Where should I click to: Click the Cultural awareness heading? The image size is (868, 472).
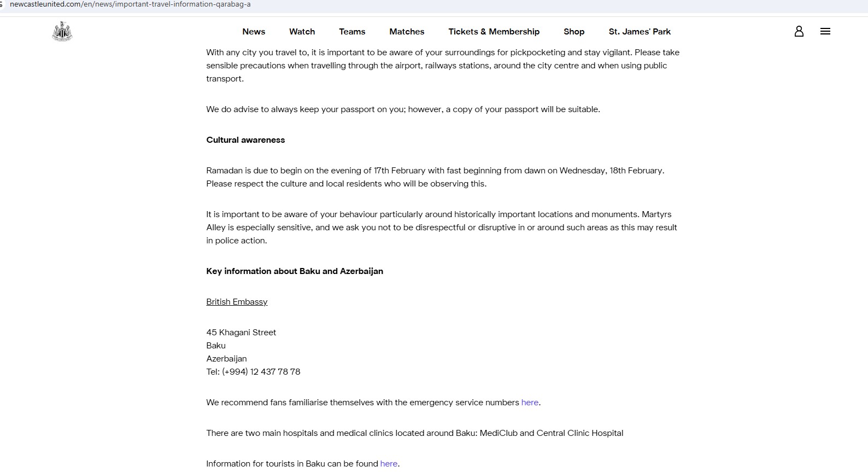click(x=245, y=140)
